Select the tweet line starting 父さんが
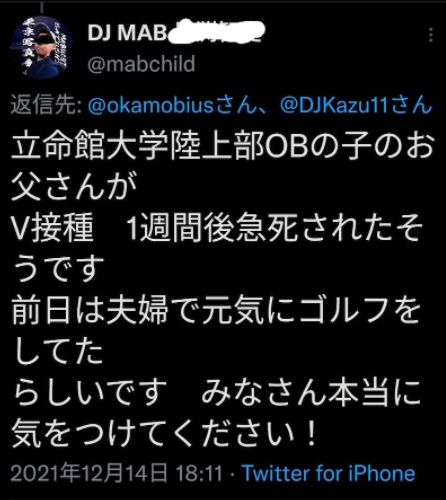This screenshot has width=446, height=500. click(74, 187)
